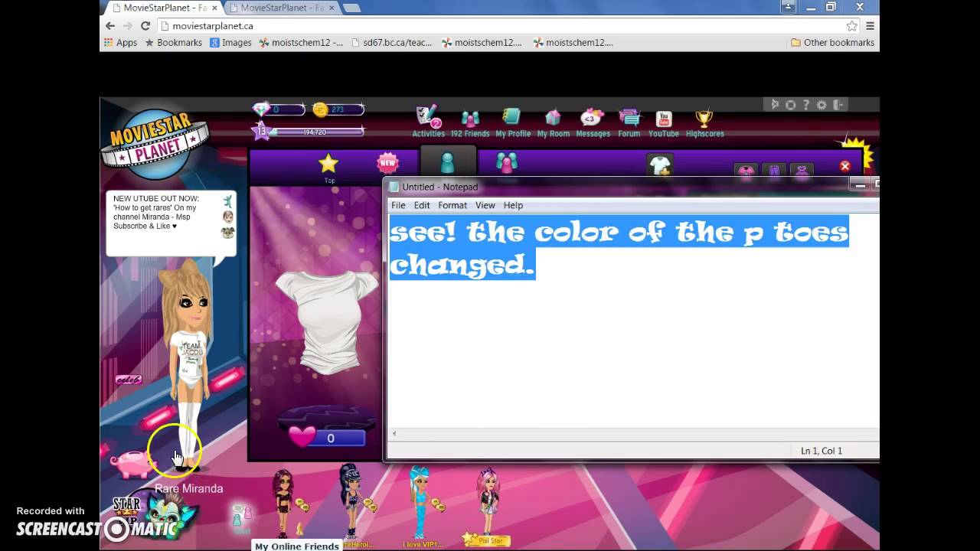Viewport: 980px width, 551px height.
Task: View the Highscores trophy
Action: point(704,124)
